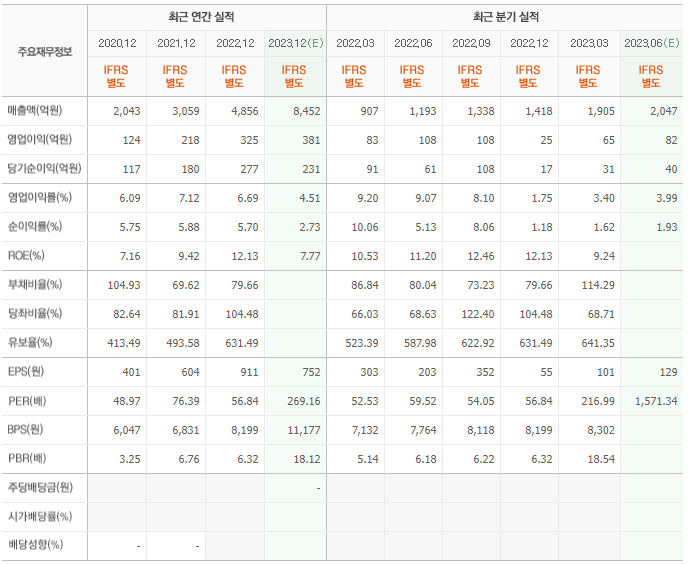Click the 381 operating profit value
Image resolution: width=688 pixels, height=564 pixels.
(311, 140)
